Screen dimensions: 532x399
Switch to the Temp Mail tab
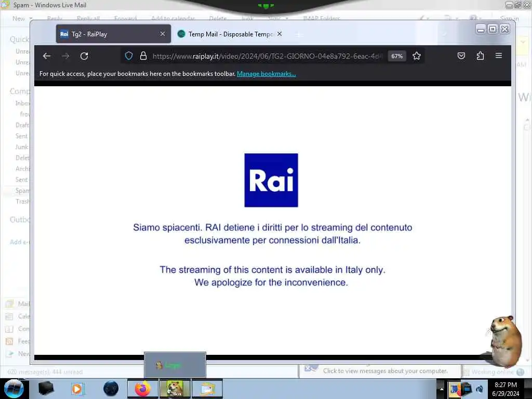click(x=231, y=34)
